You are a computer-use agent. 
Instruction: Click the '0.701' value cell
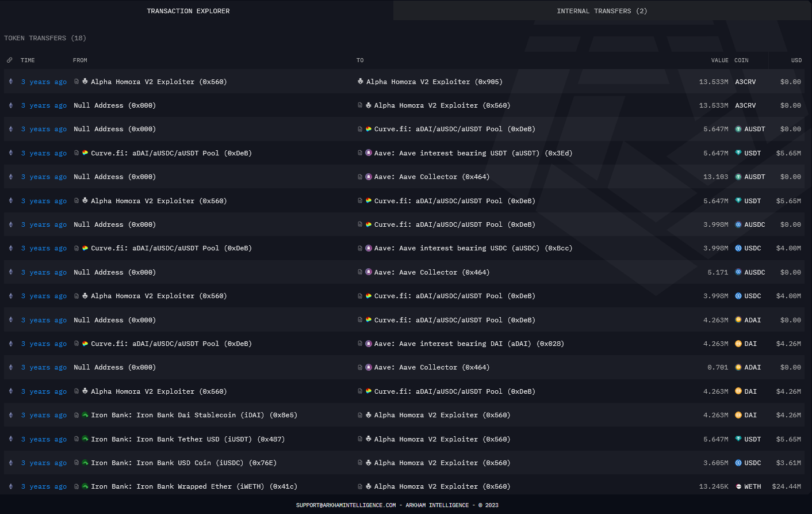[x=718, y=367]
